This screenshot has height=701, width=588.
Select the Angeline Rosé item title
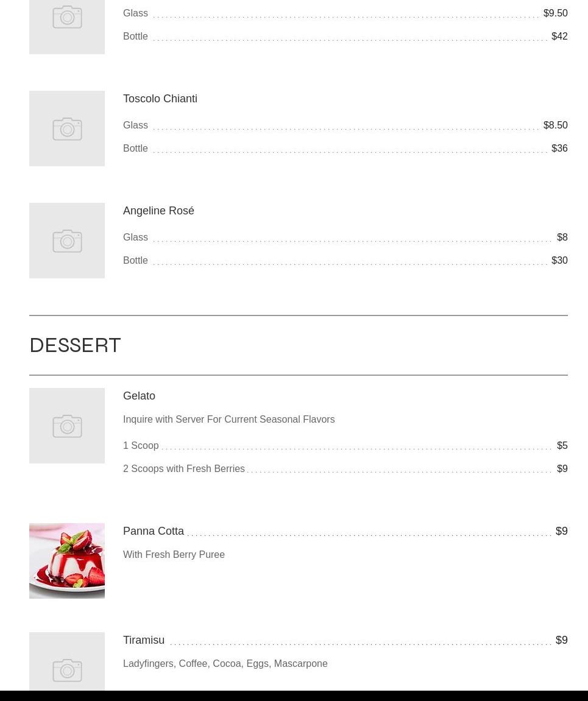159,211
